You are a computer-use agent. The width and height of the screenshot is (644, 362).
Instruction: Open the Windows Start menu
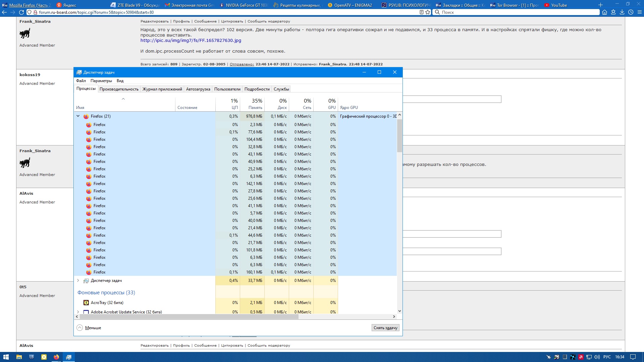coord(6,357)
